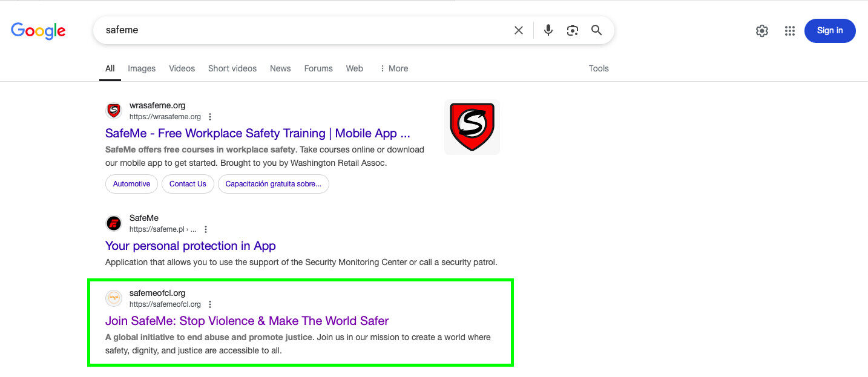Open Join SafeMe: Stop Violence link
Viewport: 868px width, 377px height.
(247, 321)
